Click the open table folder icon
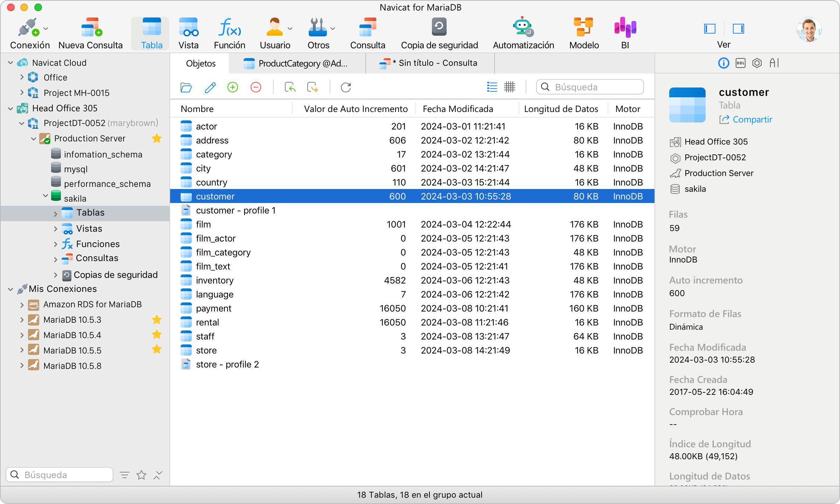Image resolution: width=840 pixels, height=504 pixels. coord(186,87)
